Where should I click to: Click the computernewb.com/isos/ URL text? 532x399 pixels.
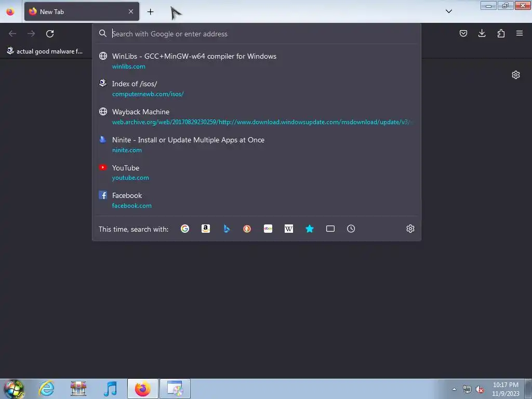(148, 94)
